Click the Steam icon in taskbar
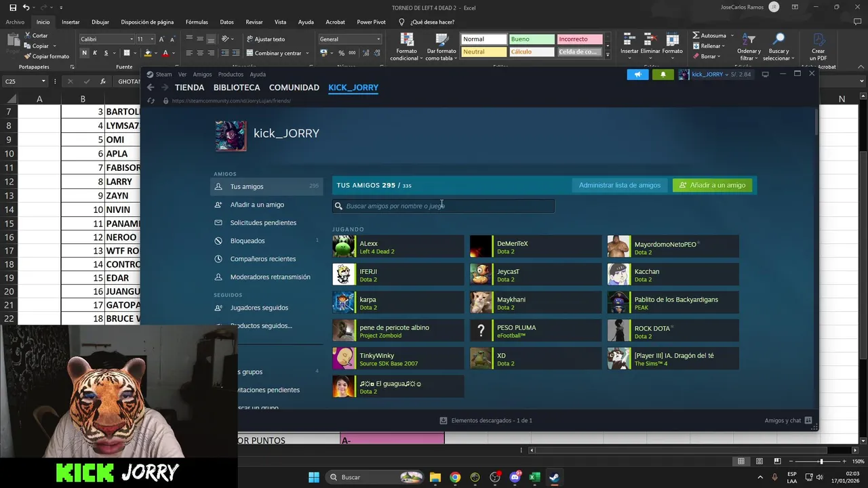The image size is (868, 488). click(554, 477)
